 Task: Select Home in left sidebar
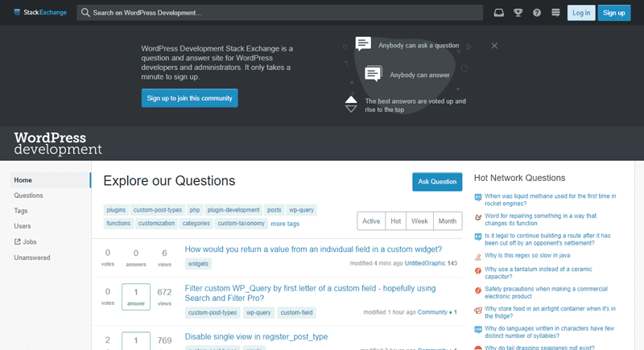click(50, 180)
